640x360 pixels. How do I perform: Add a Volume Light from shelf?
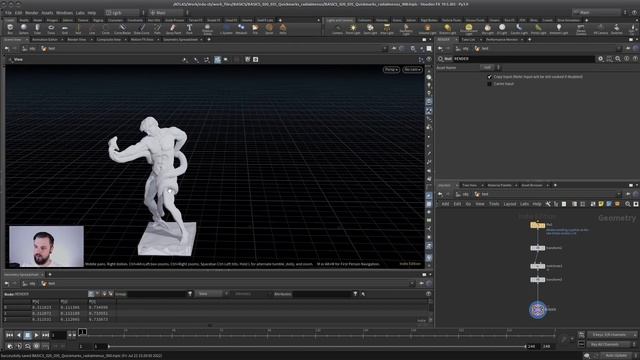(x=427, y=29)
